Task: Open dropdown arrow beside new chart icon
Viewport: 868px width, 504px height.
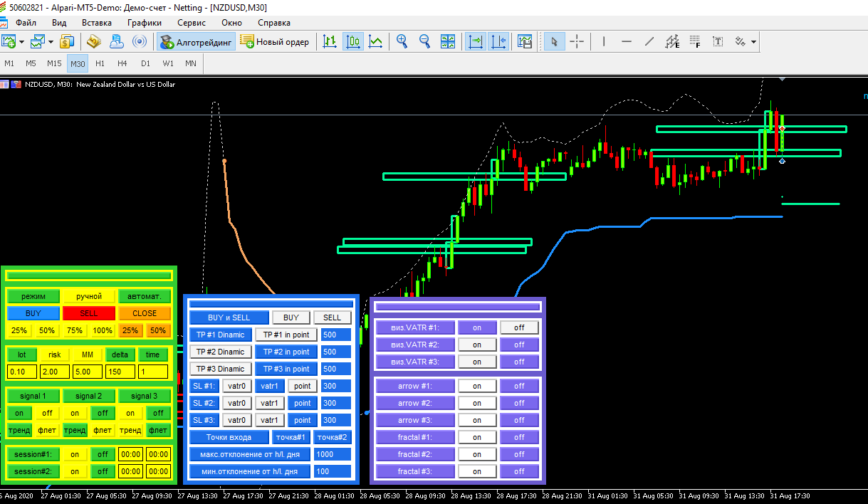Action: (x=22, y=42)
